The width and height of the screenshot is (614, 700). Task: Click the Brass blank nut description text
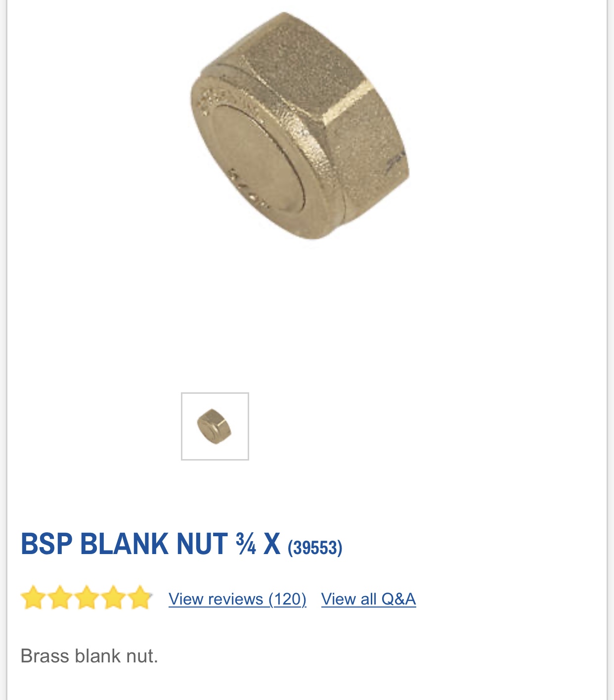tap(89, 656)
